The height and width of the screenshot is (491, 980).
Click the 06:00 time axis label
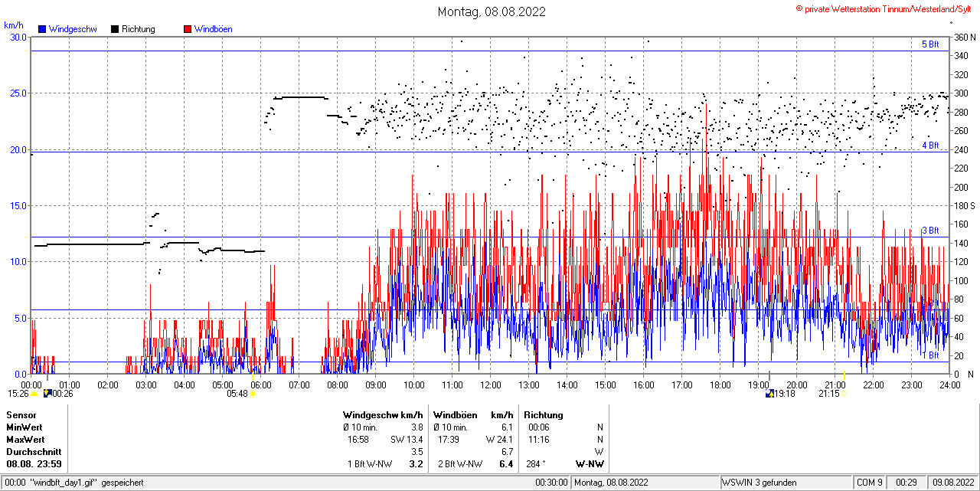click(261, 385)
